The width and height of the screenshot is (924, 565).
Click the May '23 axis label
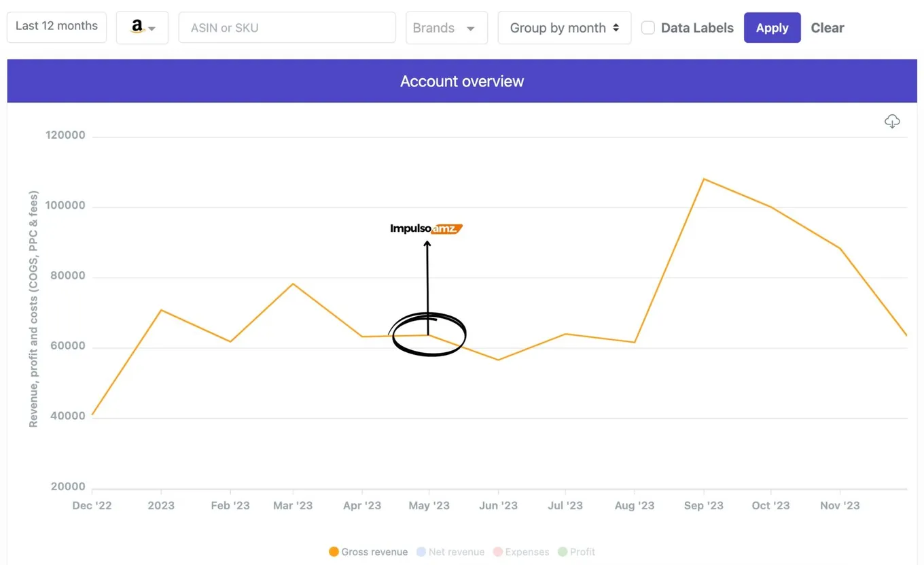(429, 506)
